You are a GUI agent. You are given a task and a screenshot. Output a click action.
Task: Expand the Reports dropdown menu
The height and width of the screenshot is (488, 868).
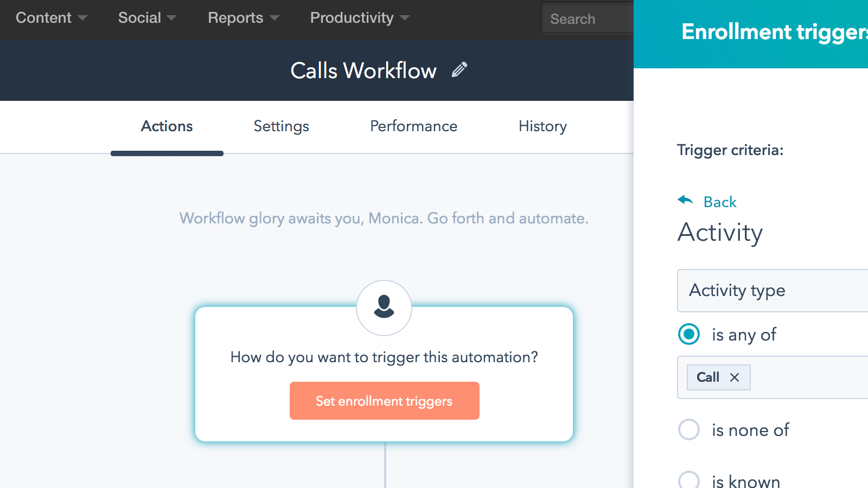[243, 18]
